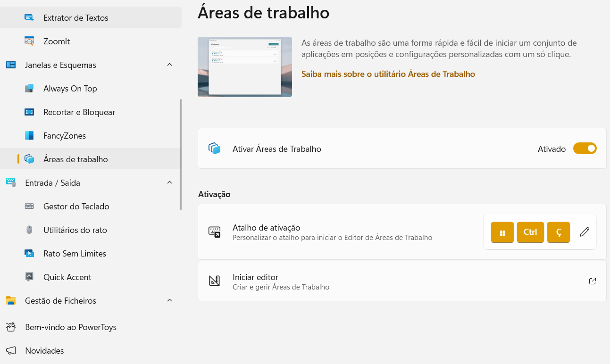
Task: Click the Ativação section heading
Action: 214,194
